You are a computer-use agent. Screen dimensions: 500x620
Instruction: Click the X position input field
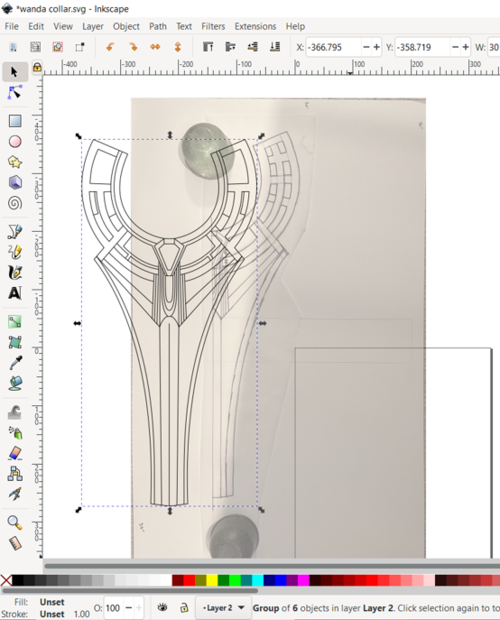[333, 47]
